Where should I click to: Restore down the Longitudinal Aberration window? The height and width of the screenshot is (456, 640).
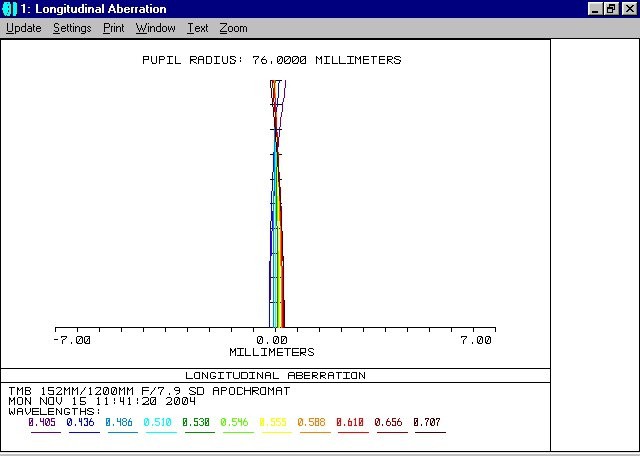(610, 9)
